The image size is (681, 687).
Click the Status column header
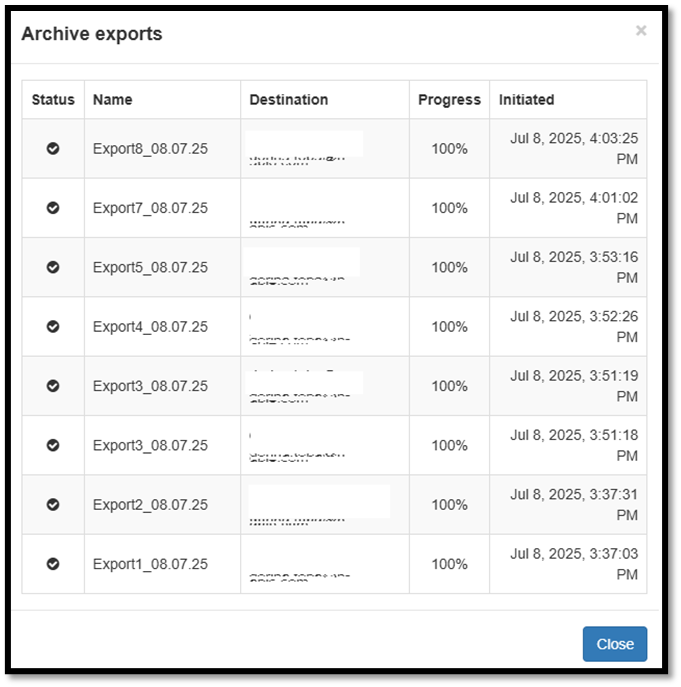[x=53, y=100]
